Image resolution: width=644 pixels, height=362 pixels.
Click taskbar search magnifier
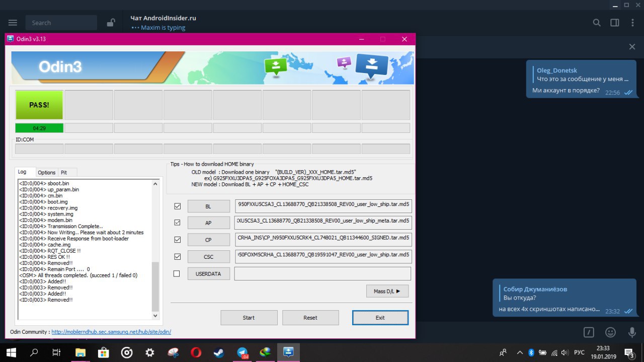pyautogui.click(x=34, y=352)
